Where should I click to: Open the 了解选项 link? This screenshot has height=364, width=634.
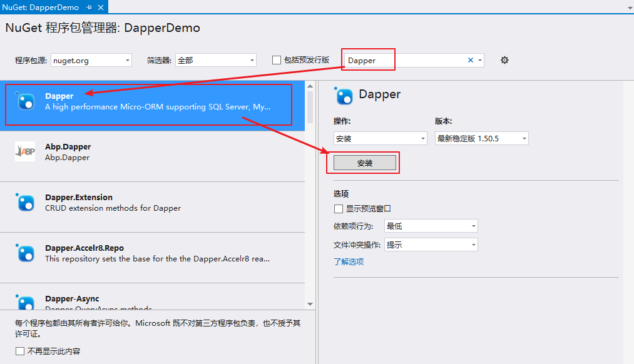(x=349, y=262)
